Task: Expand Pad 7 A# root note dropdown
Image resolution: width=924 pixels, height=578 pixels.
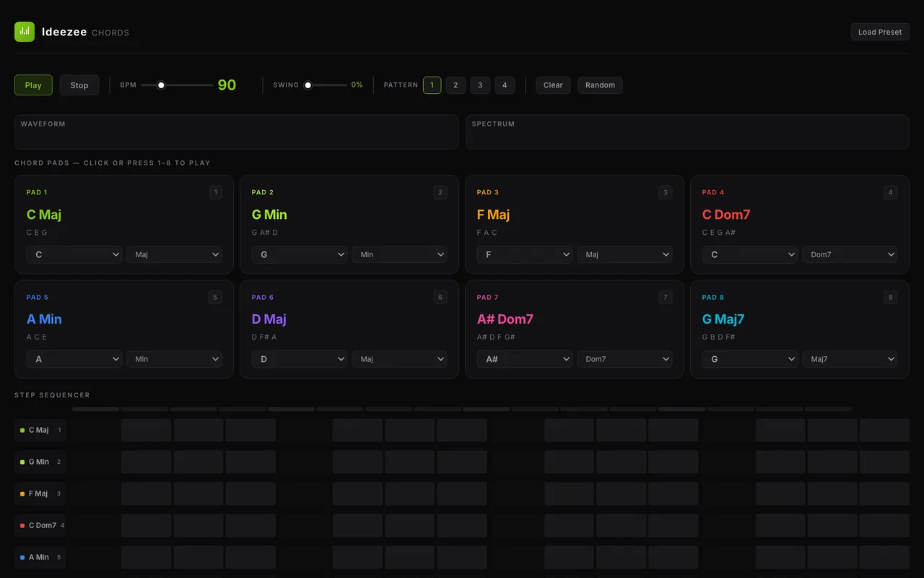Action: (525, 359)
